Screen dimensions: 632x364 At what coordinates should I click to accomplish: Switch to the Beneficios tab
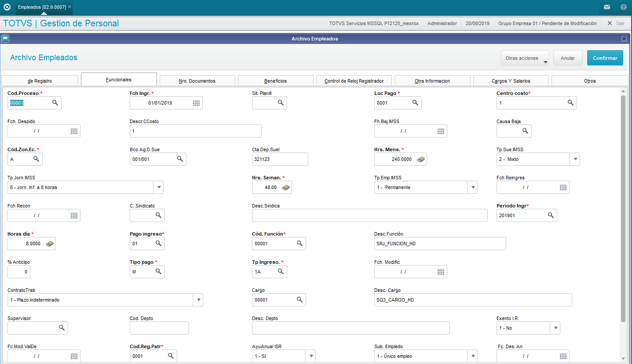(x=276, y=81)
